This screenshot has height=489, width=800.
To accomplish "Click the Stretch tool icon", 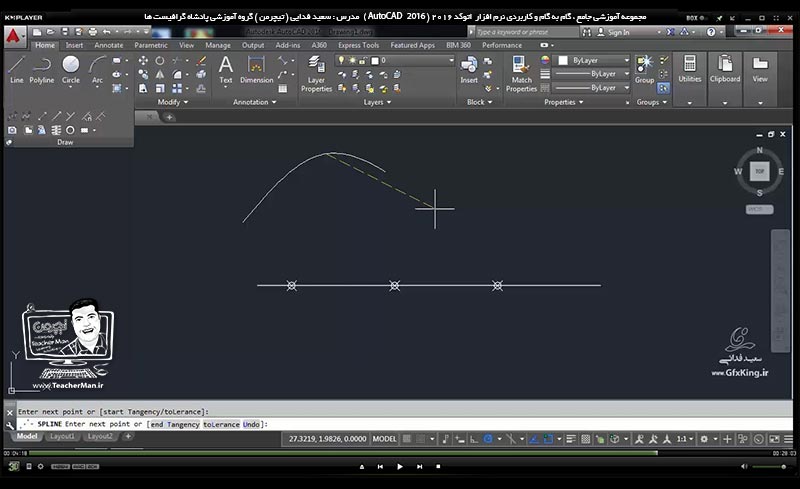I will coord(143,88).
